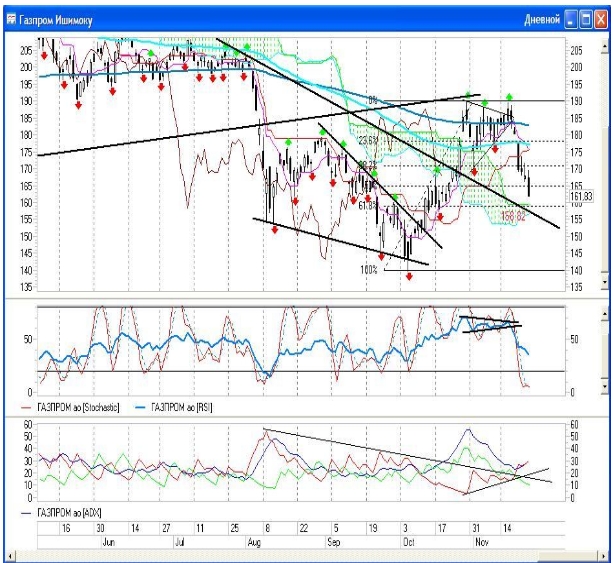Click the Fibonacci 100% level label

tap(369, 270)
